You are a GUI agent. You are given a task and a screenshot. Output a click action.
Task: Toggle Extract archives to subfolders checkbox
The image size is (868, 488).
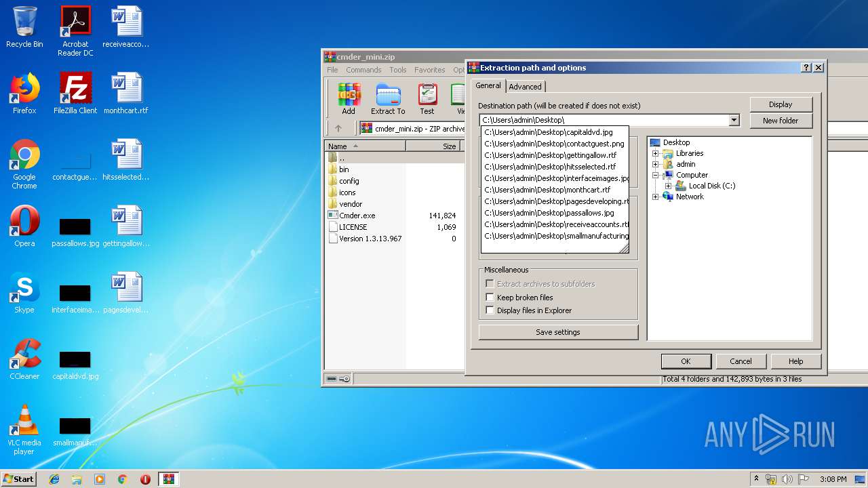pyautogui.click(x=490, y=284)
